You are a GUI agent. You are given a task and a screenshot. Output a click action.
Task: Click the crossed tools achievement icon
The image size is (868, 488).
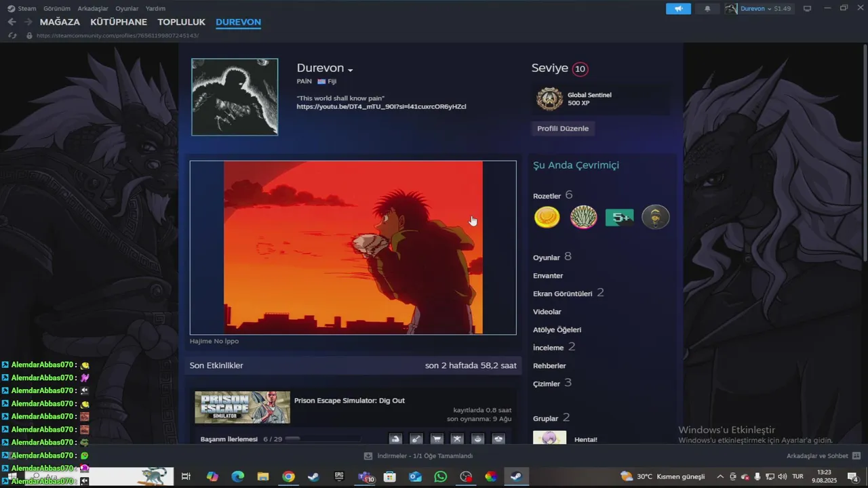pos(457,439)
